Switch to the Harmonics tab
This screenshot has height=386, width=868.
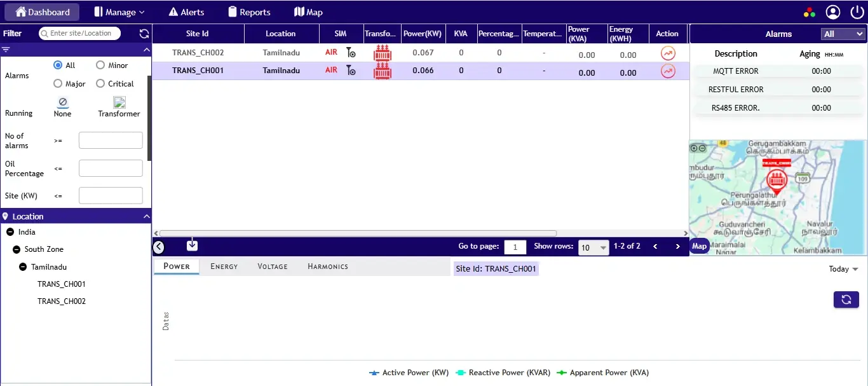327,266
